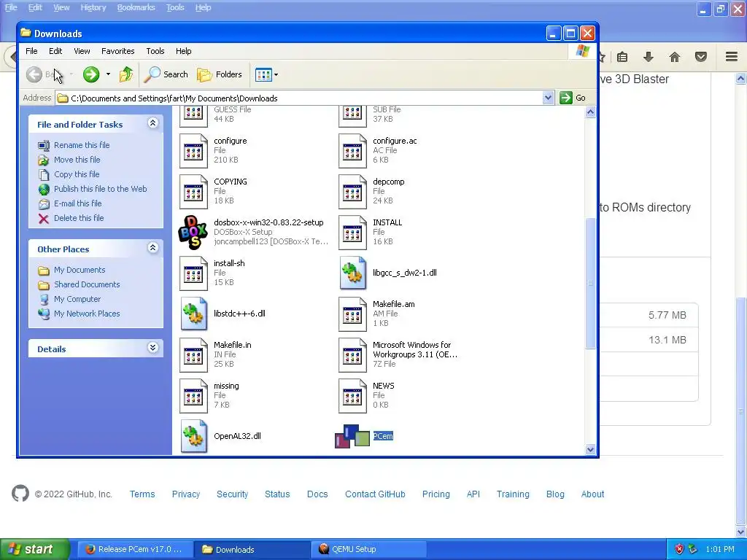This screenshot has width=747, height=560.
Task: Open My Documents in Other Places
Action: (79, 270)
